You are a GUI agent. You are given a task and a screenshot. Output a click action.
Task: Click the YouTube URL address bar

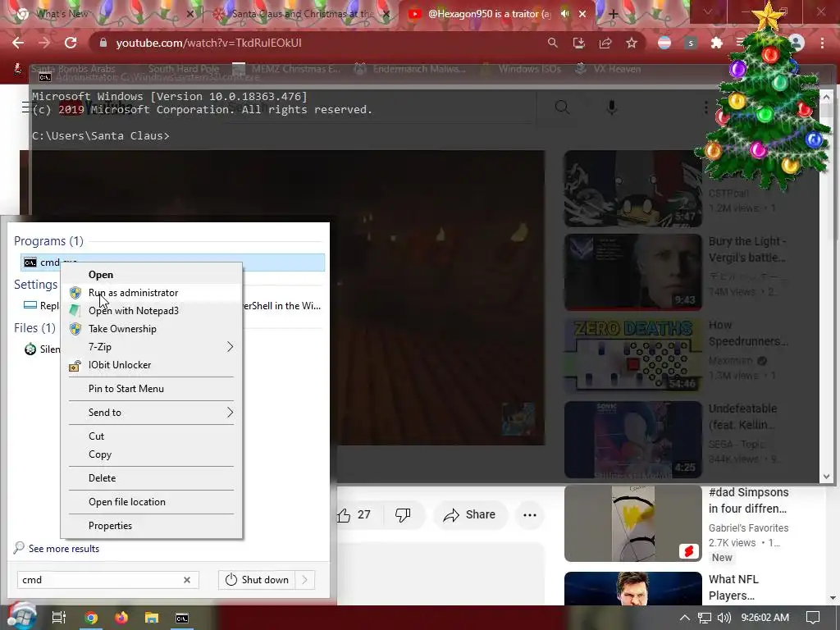(x=316, y=43)
